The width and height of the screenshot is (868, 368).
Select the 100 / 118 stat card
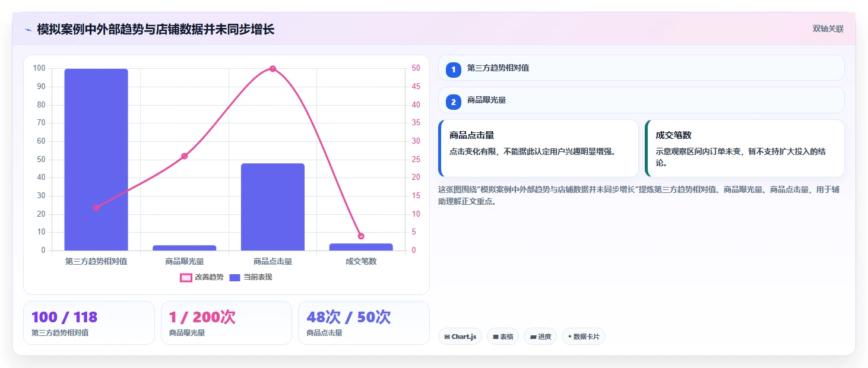[x=88, y=323]
